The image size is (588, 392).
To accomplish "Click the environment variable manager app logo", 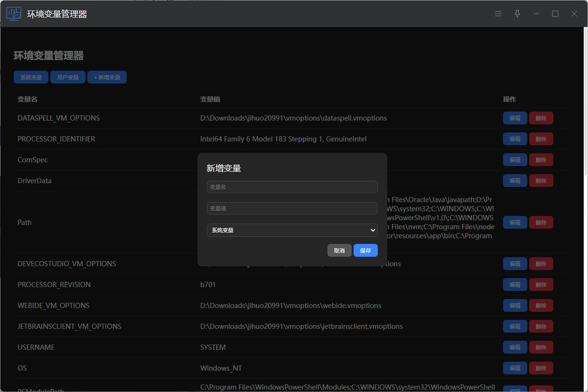I will coord(14,14).
